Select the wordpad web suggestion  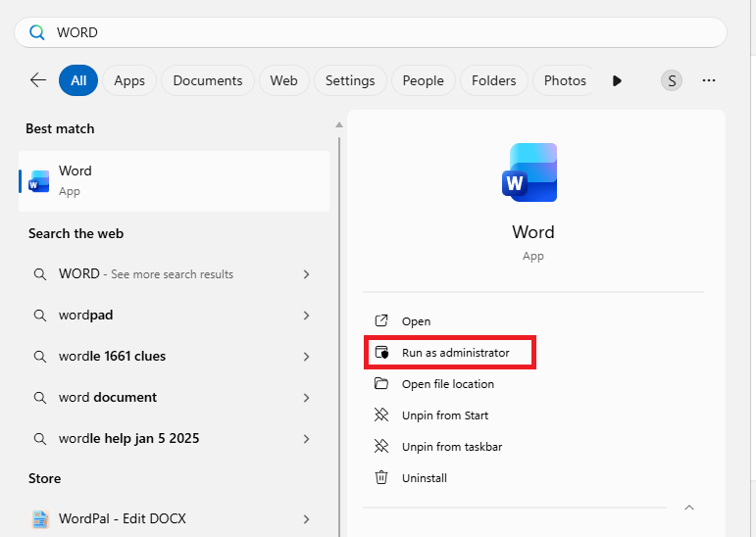(175, 316)
